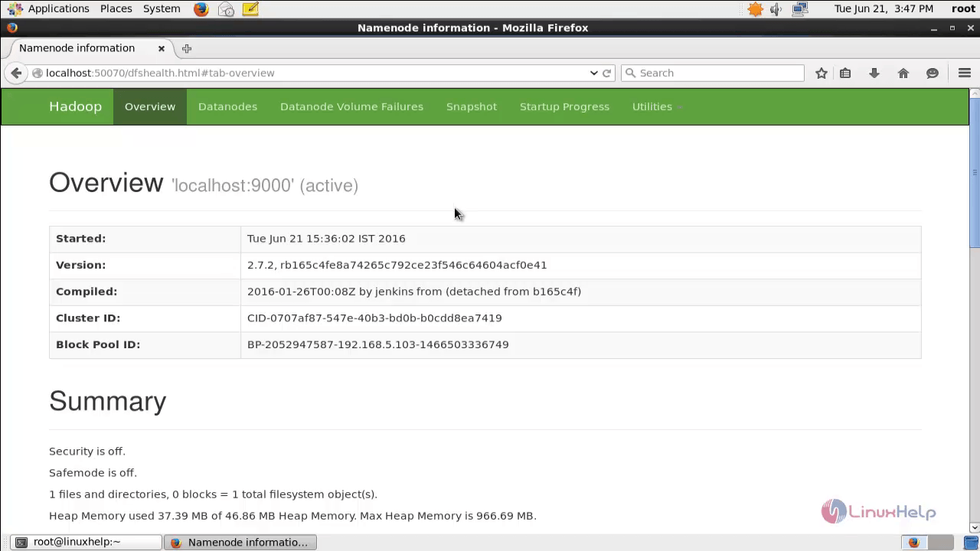Click the Summary heading
Image resolution: width=980 pixels, height=551 pixels.
[x=107, y=401]
